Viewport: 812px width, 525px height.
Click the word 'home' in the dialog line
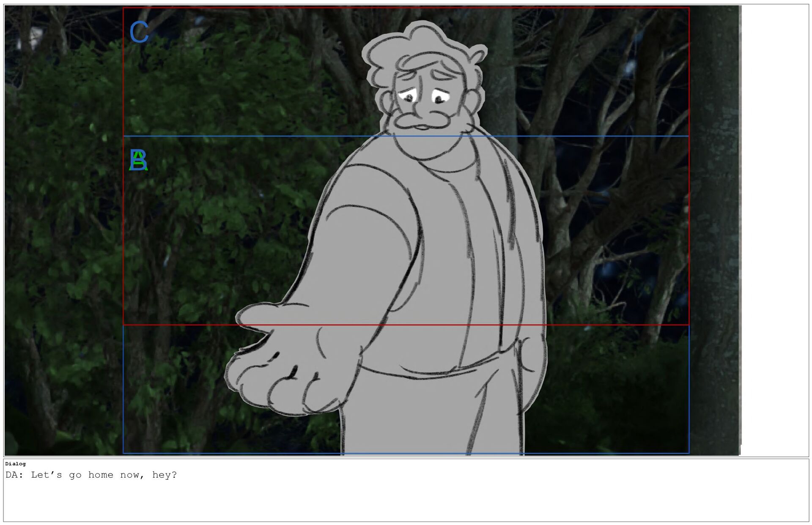pyautogui.click(x=101, y=475)
